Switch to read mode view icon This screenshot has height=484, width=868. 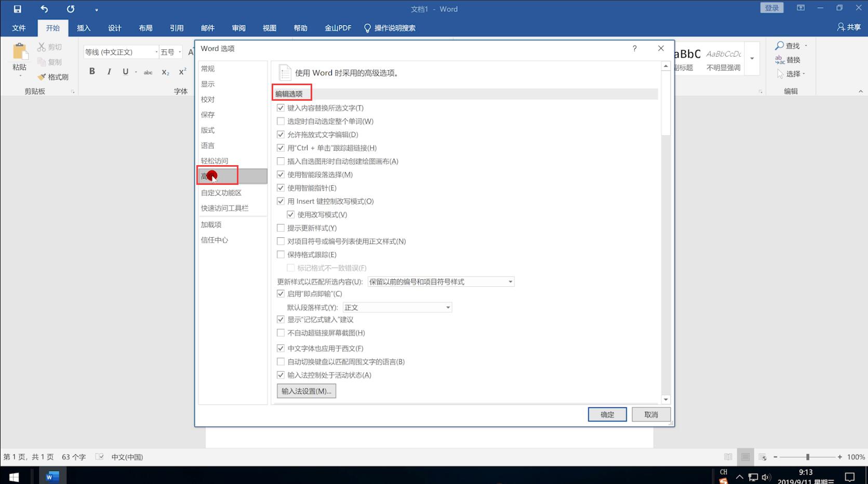[728, 457]
